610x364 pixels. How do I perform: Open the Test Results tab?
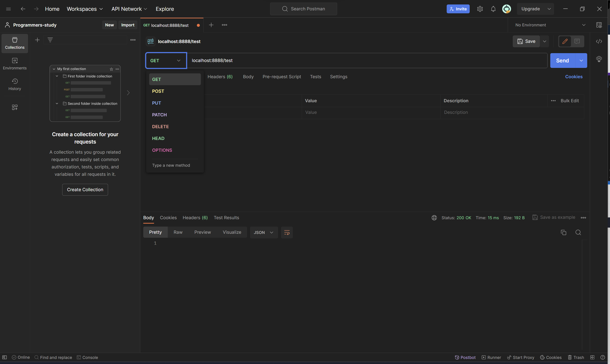(x=226, y=217)
